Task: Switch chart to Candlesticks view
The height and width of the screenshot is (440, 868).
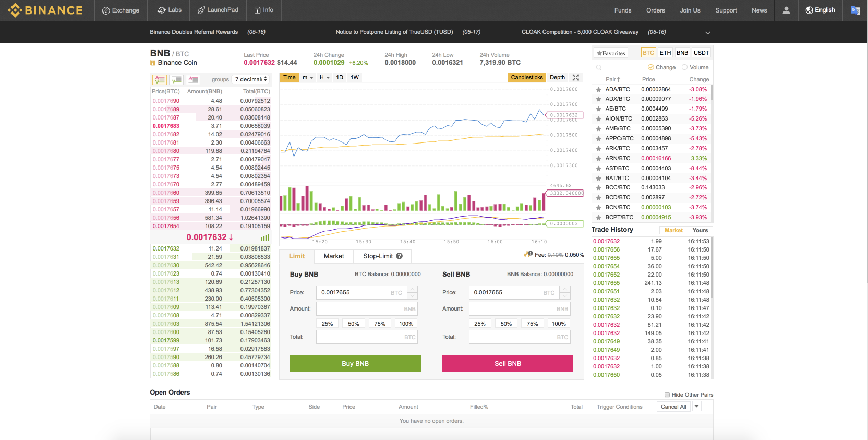Action: click(x=527, y=77)
